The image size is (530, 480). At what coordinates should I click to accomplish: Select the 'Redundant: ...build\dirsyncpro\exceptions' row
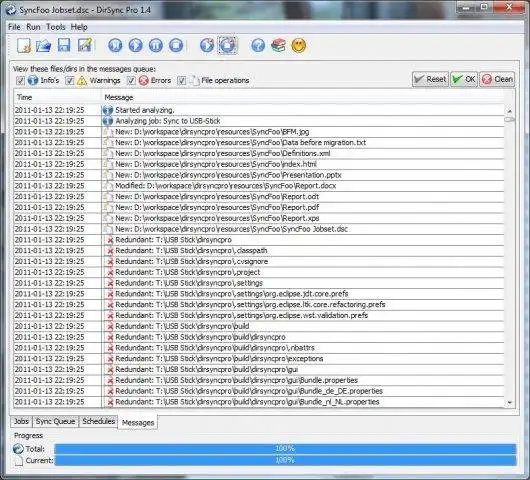tap(259, 359)
